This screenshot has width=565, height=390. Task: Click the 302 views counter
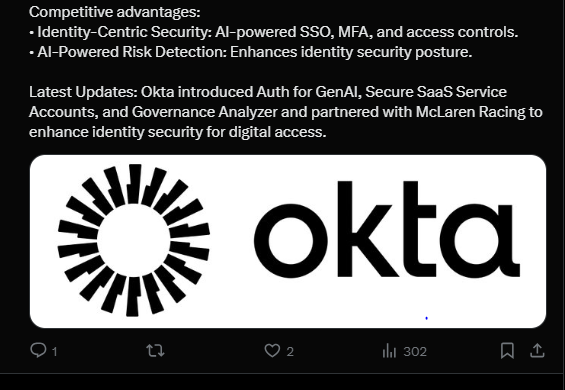[x=415, y=351]
